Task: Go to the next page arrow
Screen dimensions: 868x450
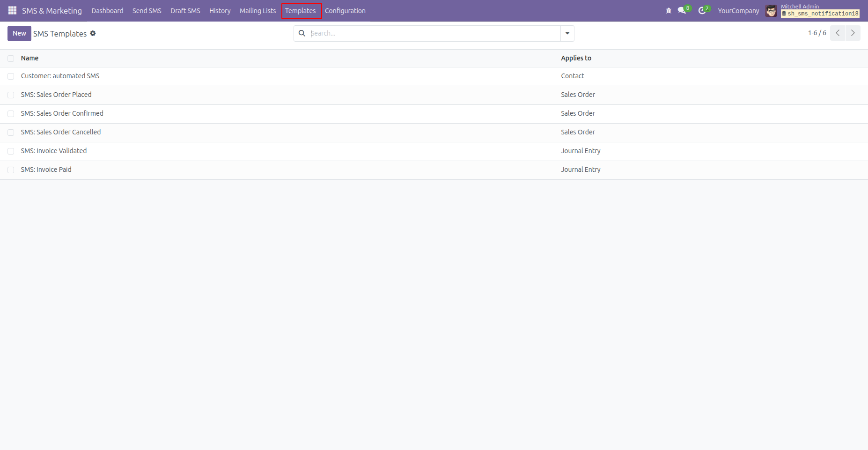Action: click(x=853, y=33)
